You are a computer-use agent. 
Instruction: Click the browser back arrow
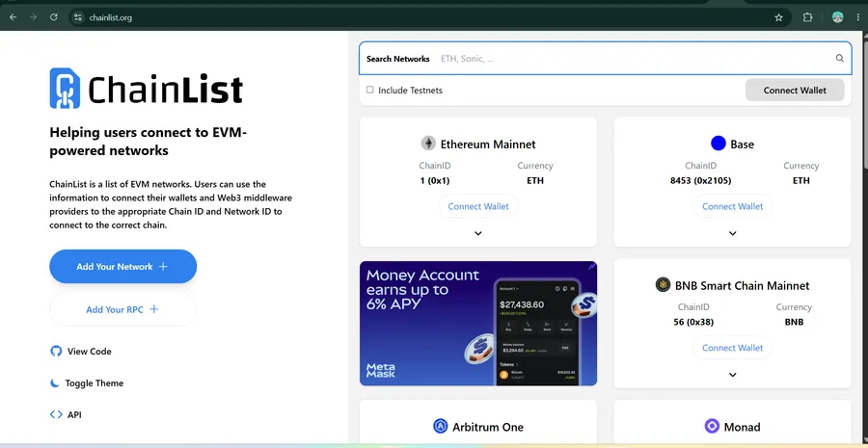[x=13, y=17]
